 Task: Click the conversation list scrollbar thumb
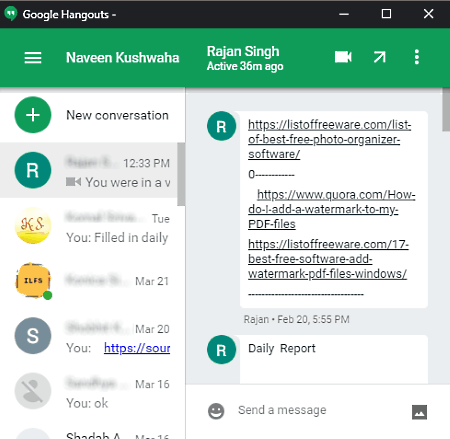[181, 174]
